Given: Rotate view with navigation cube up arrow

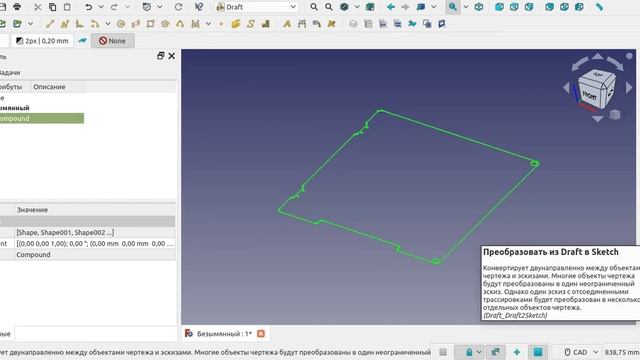Looking at the screenshot, I should [x=598, y=56].
